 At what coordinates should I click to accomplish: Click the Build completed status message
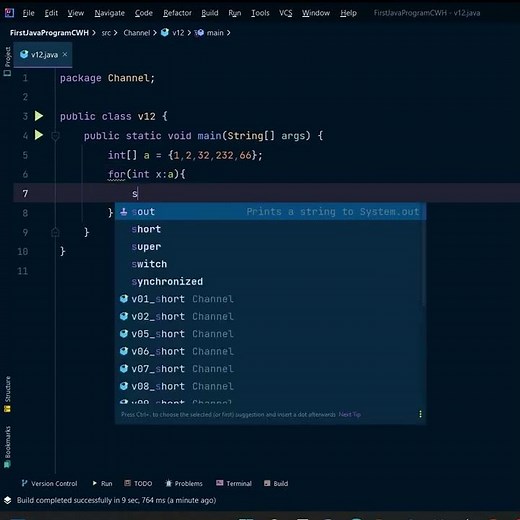tap(116, 500)
